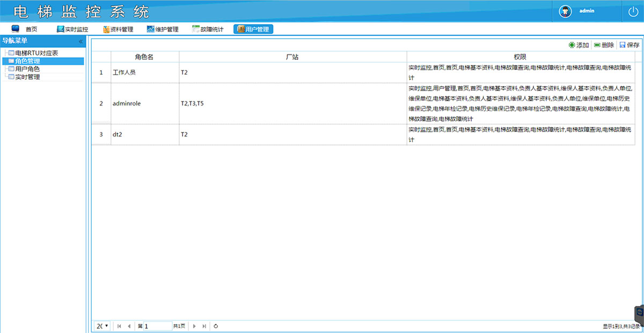Click the admin user avatar icon
Viewport: 644px width, 333px height.
coord(565,11)
